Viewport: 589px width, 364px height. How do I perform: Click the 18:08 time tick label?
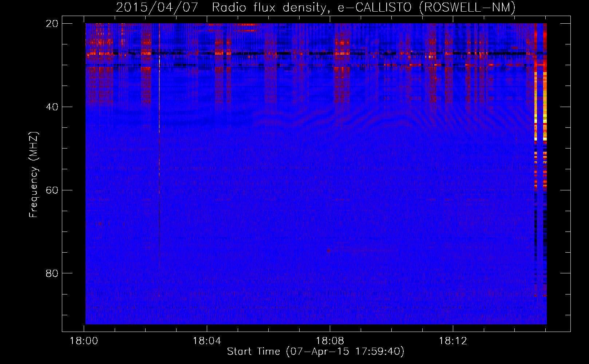tap(330, 341)
